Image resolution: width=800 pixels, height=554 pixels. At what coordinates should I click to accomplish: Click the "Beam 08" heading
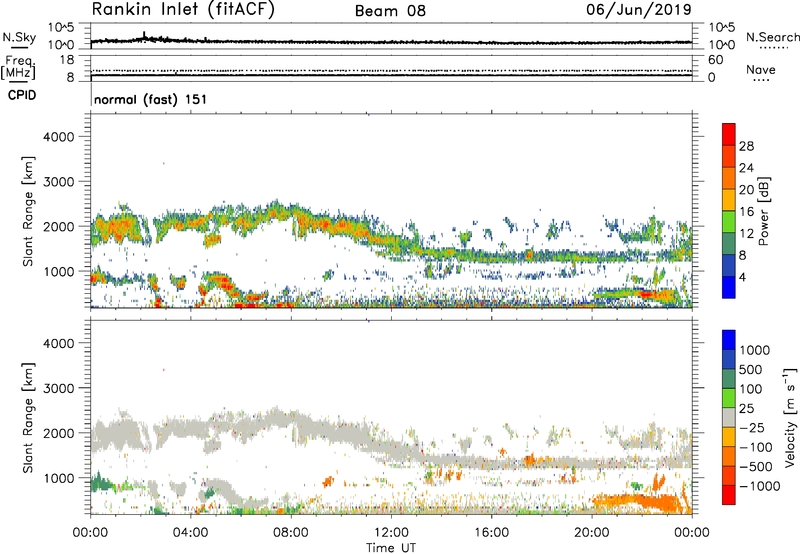[x=390, y=11]
